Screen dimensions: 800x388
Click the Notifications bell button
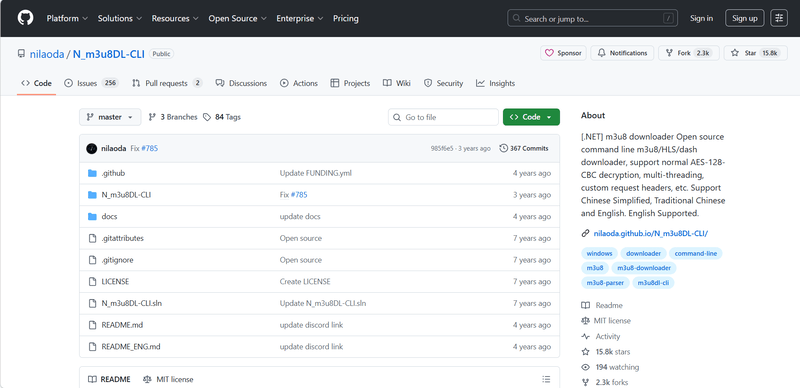click(x=622, y=53)
